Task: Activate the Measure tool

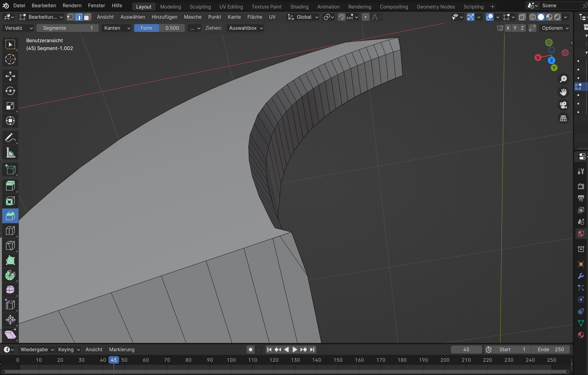Action: [10, 153]
